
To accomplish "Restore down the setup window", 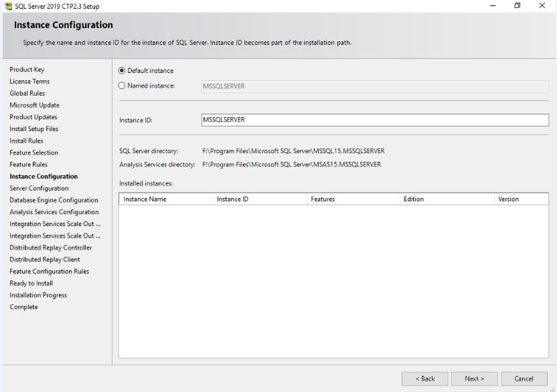I will (518, 5).
